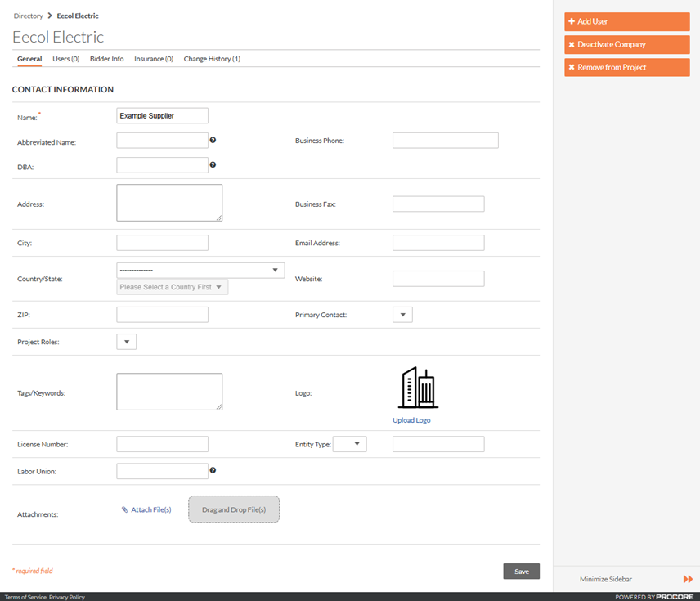Go to the Insurance (0) tab

(154, 59)
